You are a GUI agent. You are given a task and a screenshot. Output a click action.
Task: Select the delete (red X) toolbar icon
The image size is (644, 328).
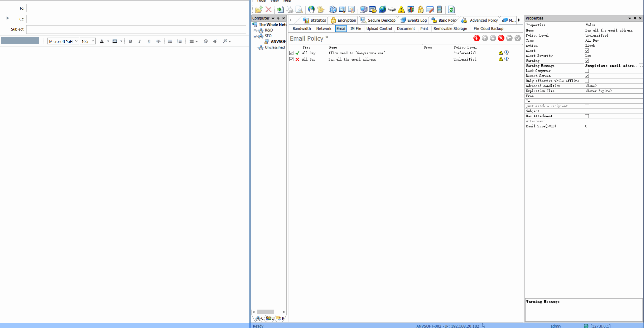tap(269, 10)
